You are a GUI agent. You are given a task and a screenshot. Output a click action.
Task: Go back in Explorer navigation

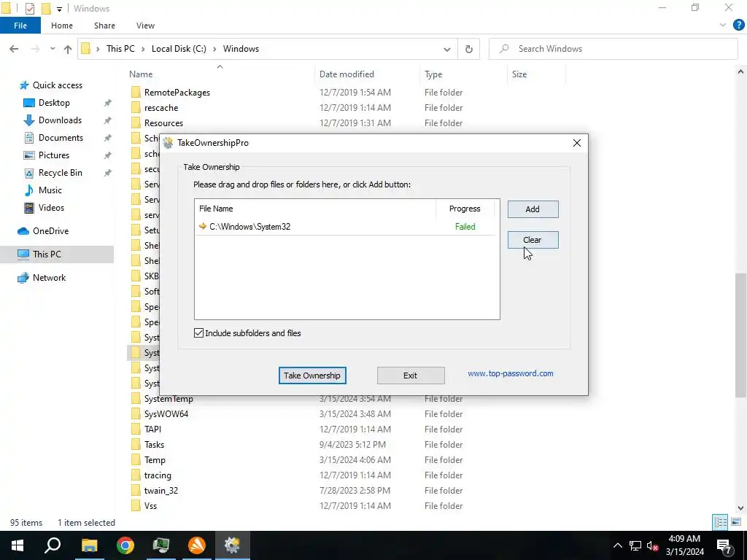pos(14,49)
